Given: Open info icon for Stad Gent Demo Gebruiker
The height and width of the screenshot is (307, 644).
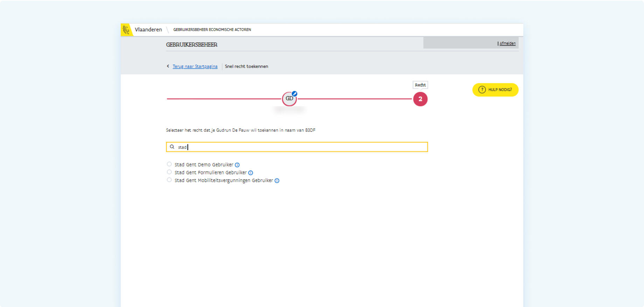Looking at the screenshot, I should point(237,165).
